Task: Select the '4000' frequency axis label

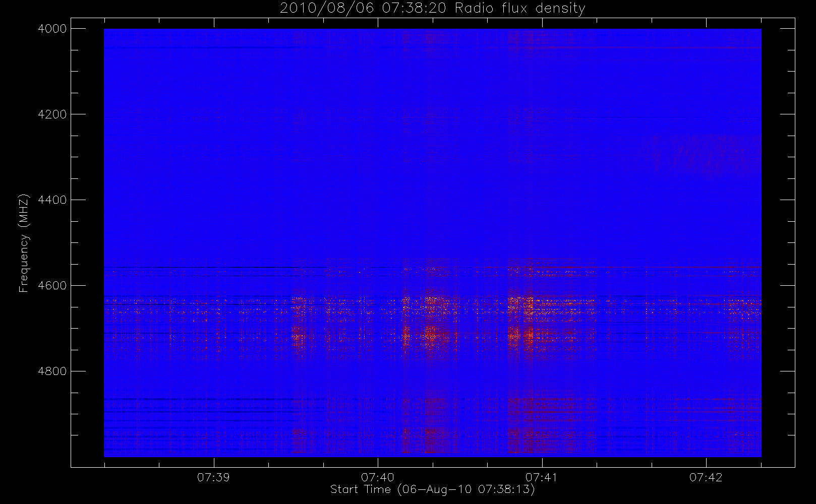Action: [x=52, y=29]
